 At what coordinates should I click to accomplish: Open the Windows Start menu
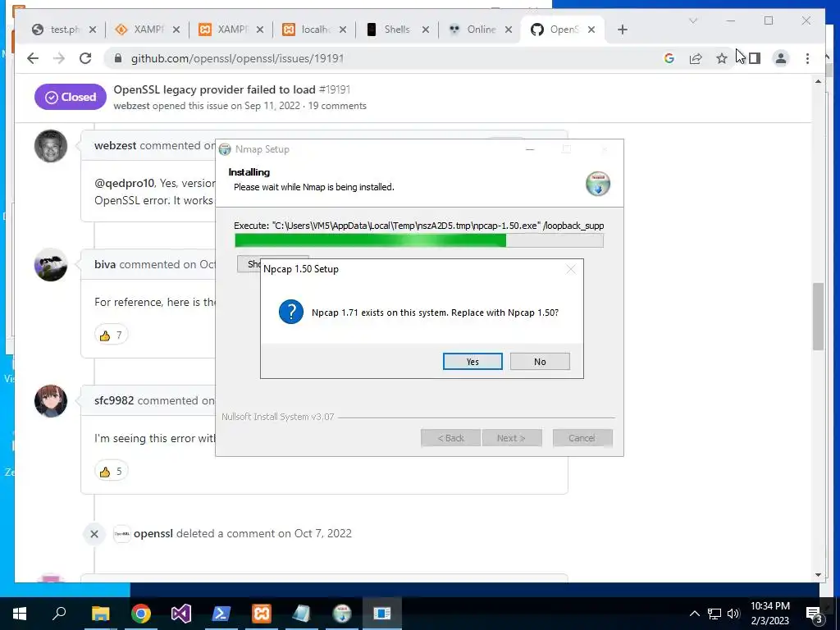click(20, 614)
